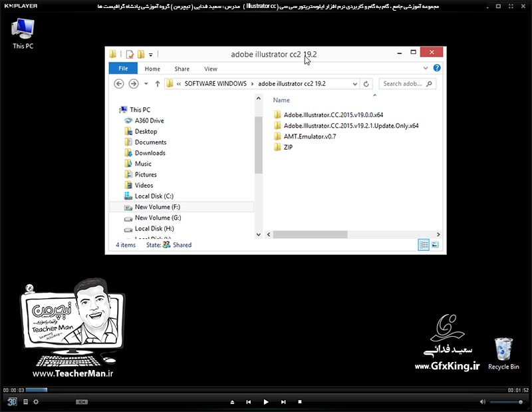Screen dimensions: 532x412
Task: Open the address bar history dropdown
Action: coord(355,84)
